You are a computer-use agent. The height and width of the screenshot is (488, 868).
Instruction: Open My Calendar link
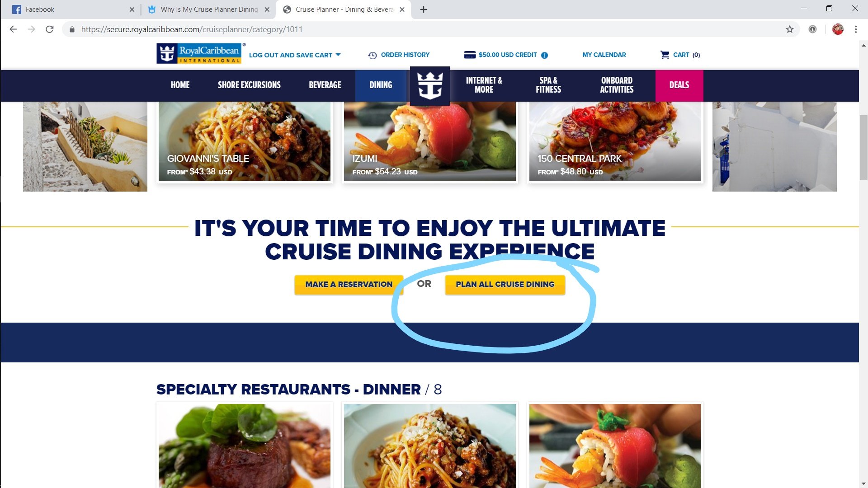click(604, 55)
